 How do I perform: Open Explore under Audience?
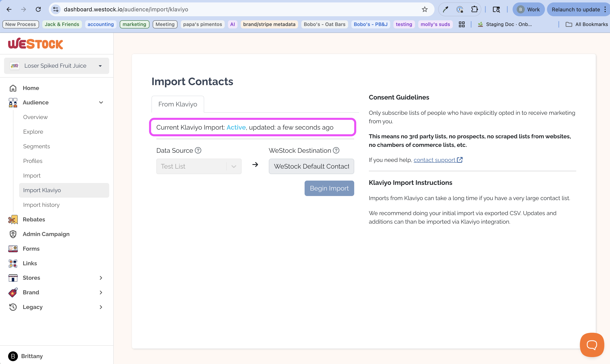point(33,132)
